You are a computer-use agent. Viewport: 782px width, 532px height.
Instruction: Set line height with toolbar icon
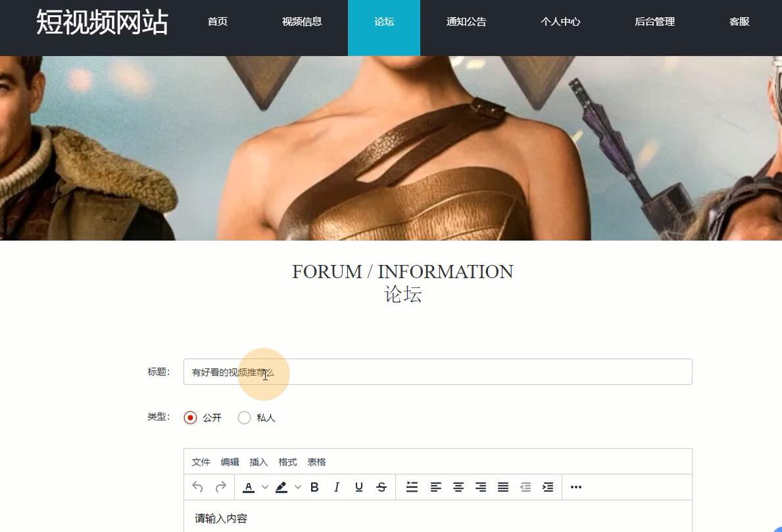(412, 487)
